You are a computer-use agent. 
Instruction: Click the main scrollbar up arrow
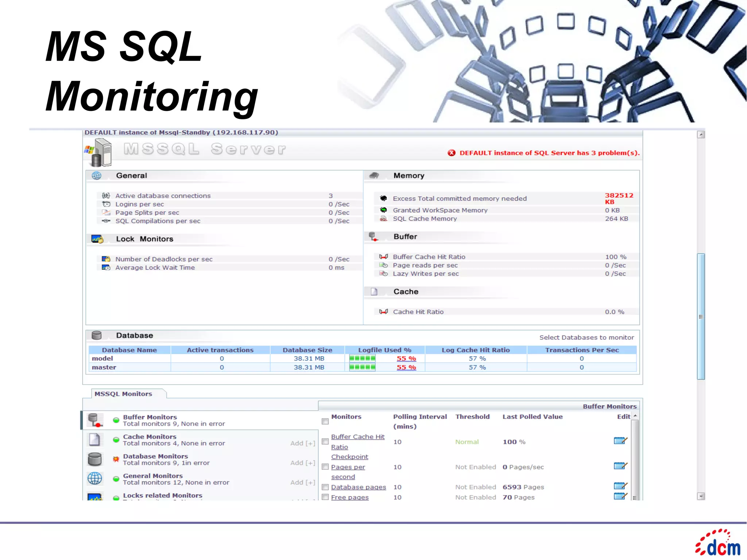pyautogui.click(x=701, y=135)
